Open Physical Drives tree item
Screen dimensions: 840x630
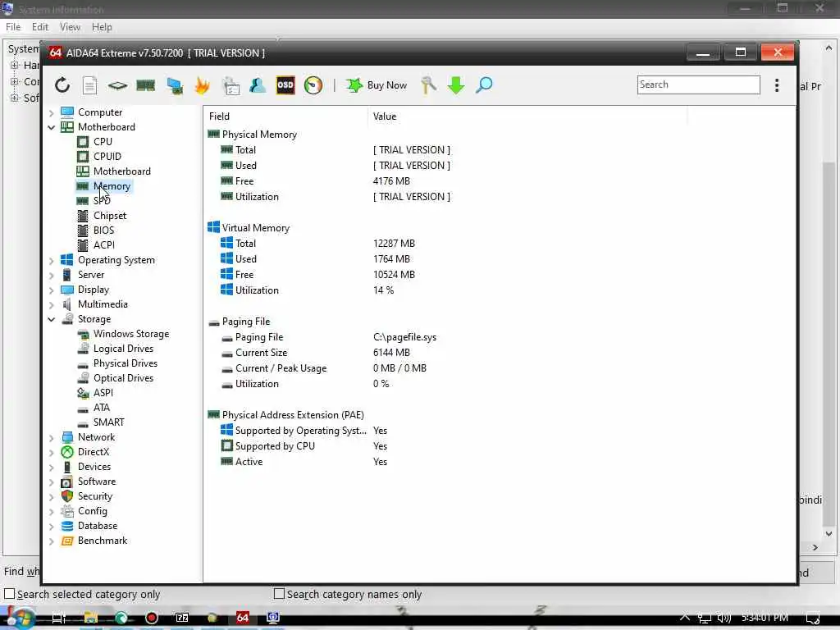pos(126,363)
